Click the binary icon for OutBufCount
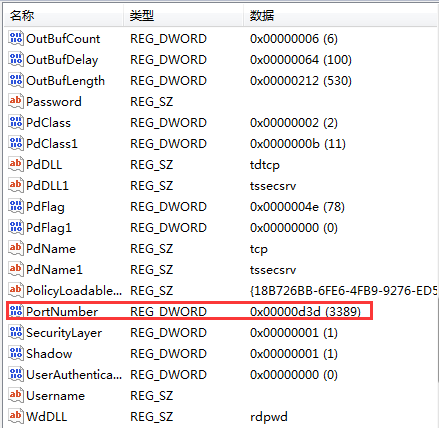 tap(16, 38)
